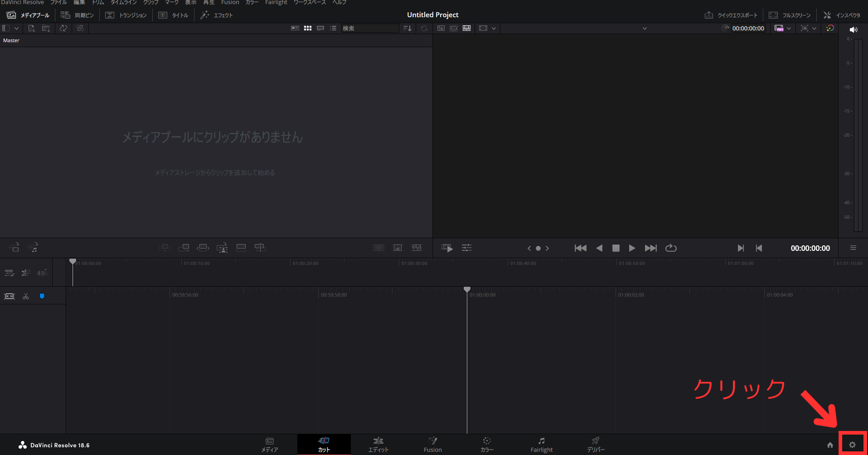Enable loop playback
The width and height of the screenshot is (868, 455).
pos(671,248)
